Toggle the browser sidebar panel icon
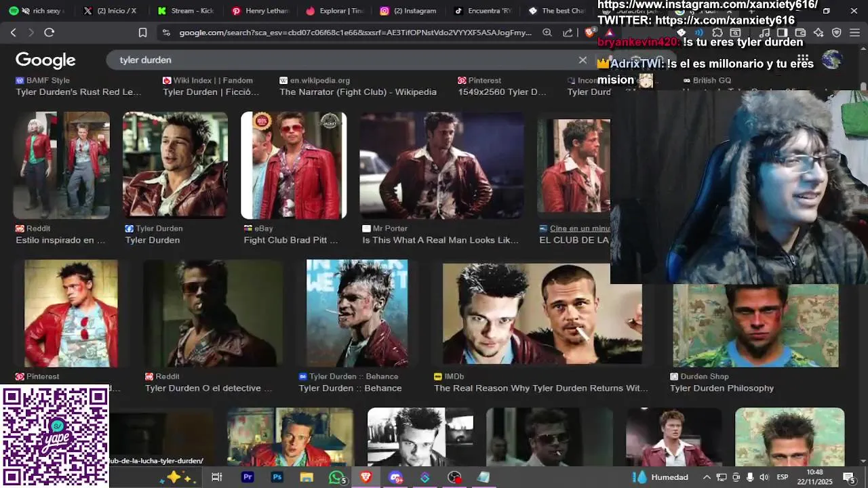The width and height of the screenshot is (868, 488). tap(782, 33)
